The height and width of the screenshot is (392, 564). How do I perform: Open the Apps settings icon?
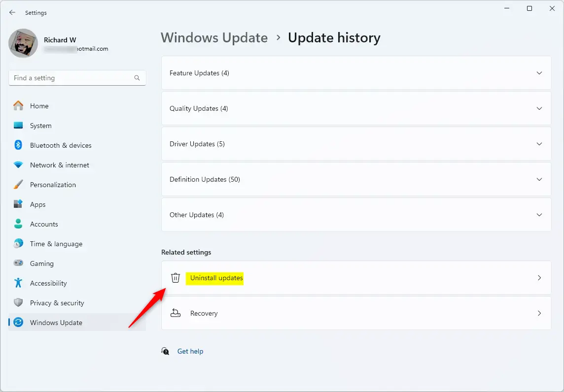(x=19, y=204)
